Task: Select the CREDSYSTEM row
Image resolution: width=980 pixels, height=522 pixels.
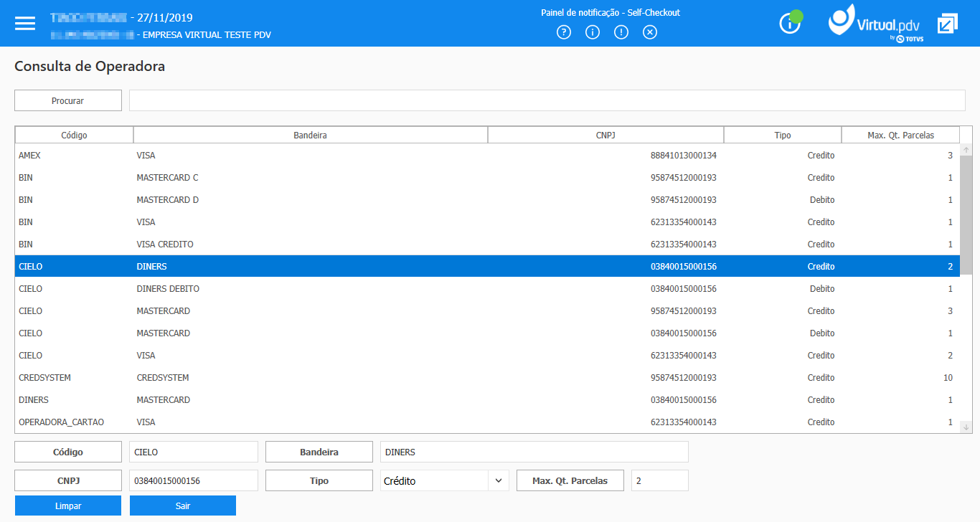Action: tap(487, 378)
